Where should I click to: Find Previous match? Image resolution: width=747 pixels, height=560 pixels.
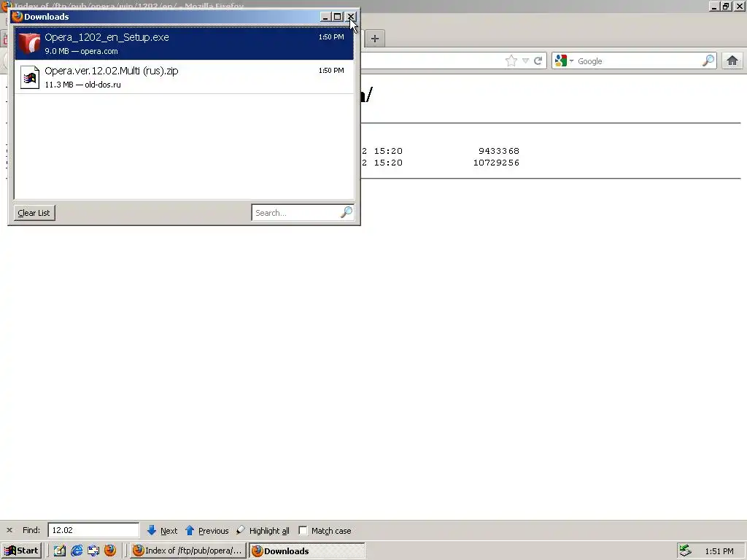[206, 531]
